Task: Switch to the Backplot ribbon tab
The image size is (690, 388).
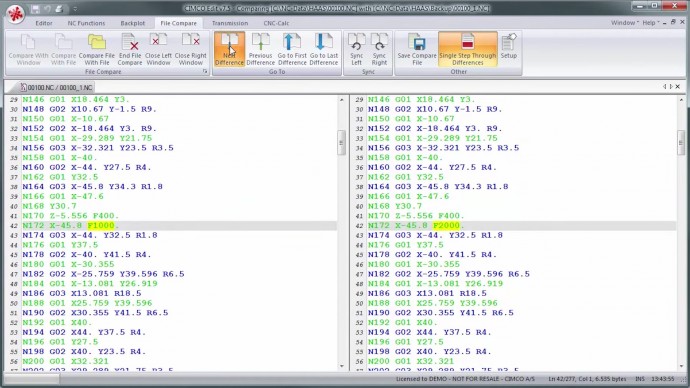Action: [x=132, y=23]
